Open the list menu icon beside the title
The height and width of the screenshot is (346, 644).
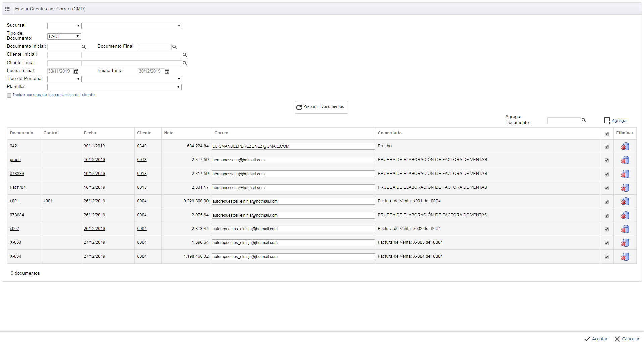7,9
